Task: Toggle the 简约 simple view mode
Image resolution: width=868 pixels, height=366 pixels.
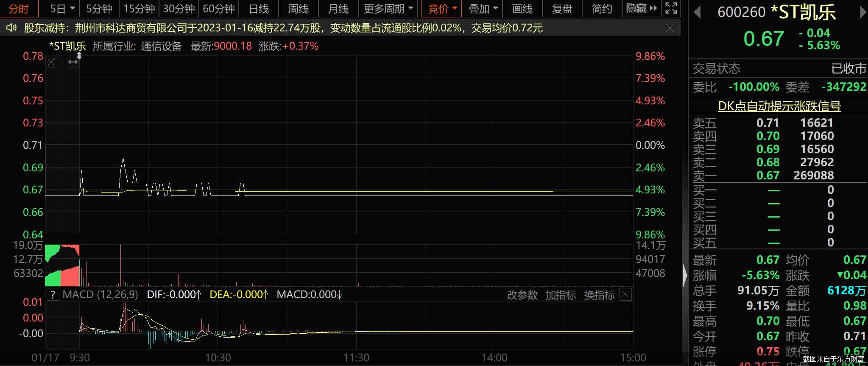Action: [x=602, y=8]
